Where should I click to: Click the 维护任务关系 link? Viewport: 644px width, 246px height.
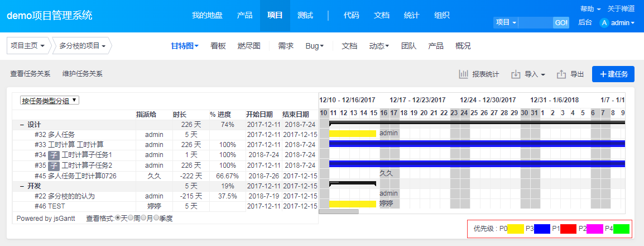point(82,74)
